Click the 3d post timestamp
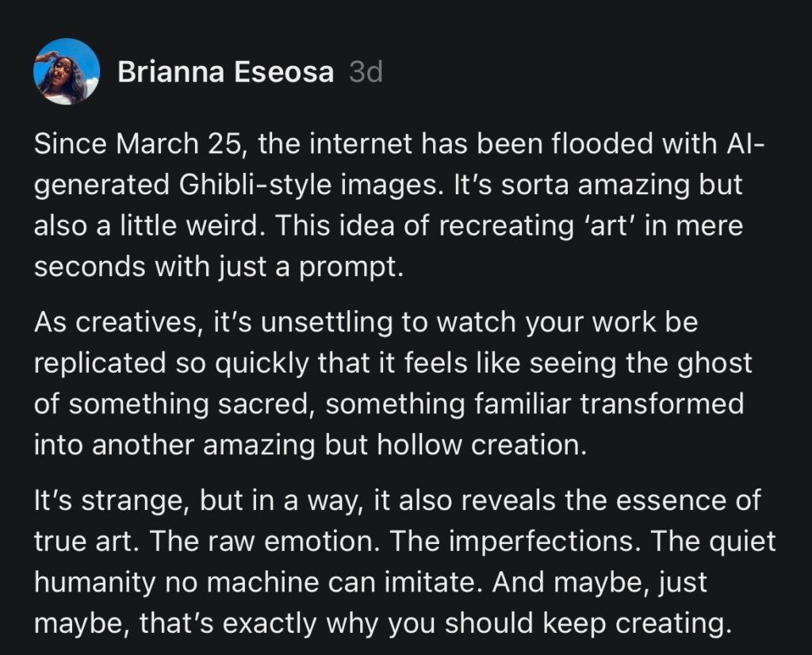Screen dimensions: 812x655 click(365, 73)
